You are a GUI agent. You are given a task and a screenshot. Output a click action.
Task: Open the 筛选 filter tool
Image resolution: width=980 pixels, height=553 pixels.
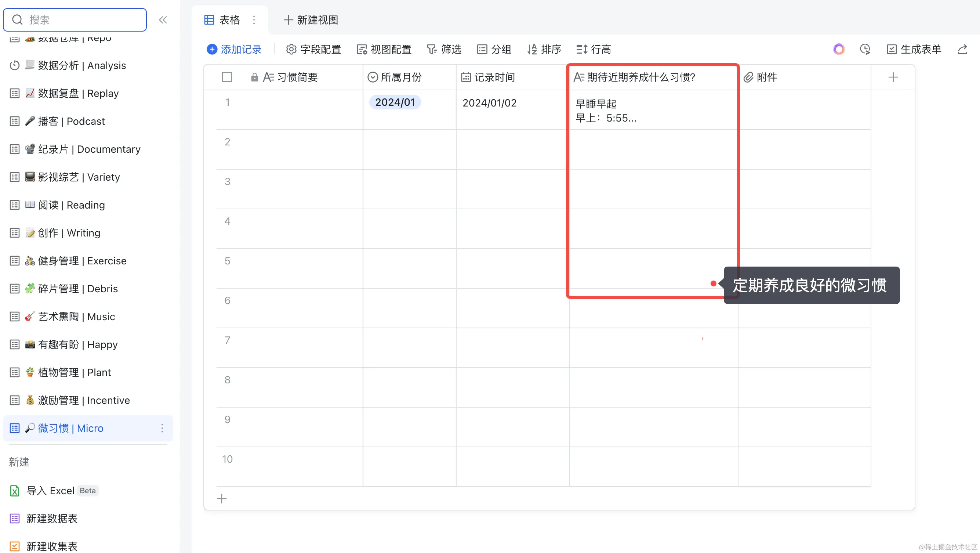click(x=444, y=49)
